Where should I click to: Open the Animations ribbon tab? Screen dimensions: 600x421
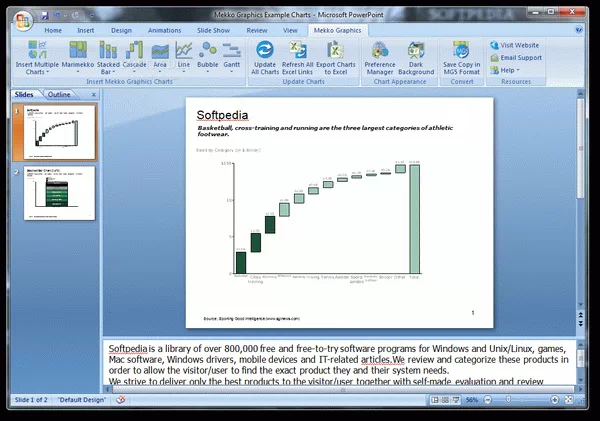pyautogui.click(x=164, y=30)
